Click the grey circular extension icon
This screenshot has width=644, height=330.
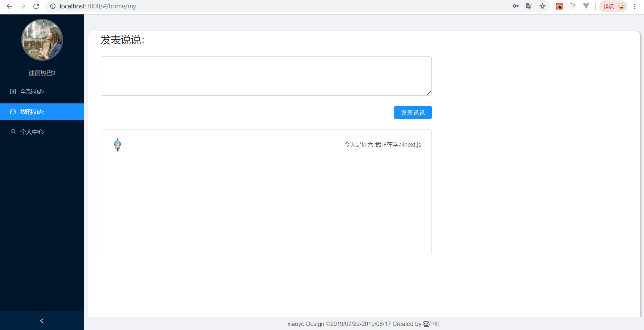pyautogui.click(x=573, y=6)
